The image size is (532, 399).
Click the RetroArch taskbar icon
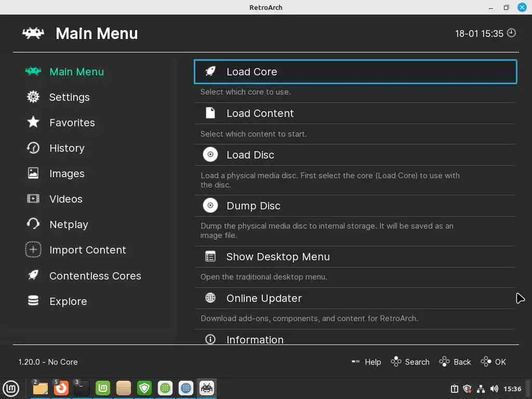(x=207, y=389)
